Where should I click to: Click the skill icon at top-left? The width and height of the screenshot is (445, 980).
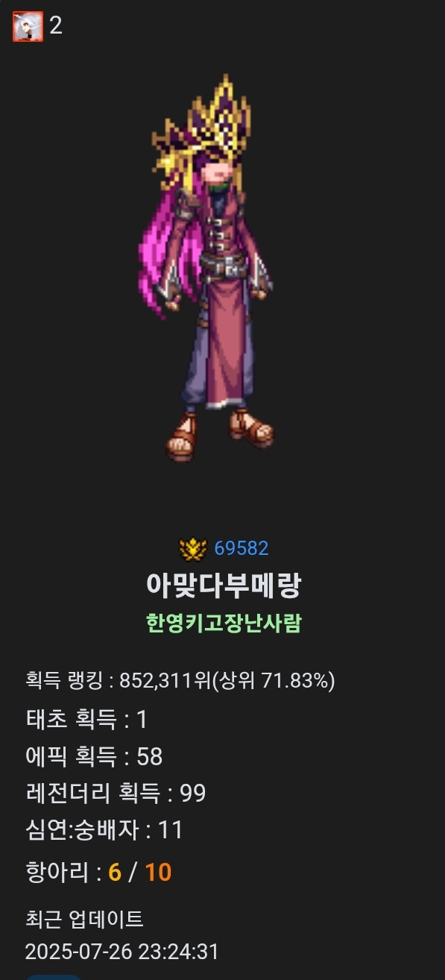pyautogui.click(x=28, y=26)
